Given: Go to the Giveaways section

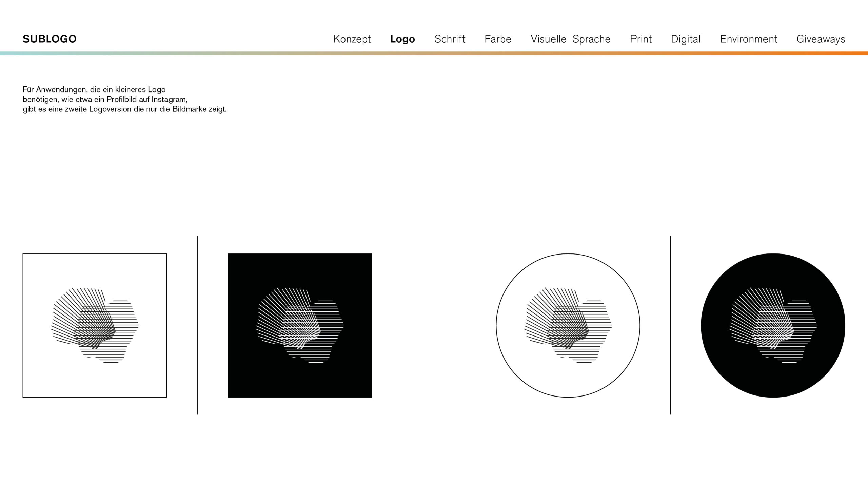Looking at the screenshot, I should (x=821, y=39).
